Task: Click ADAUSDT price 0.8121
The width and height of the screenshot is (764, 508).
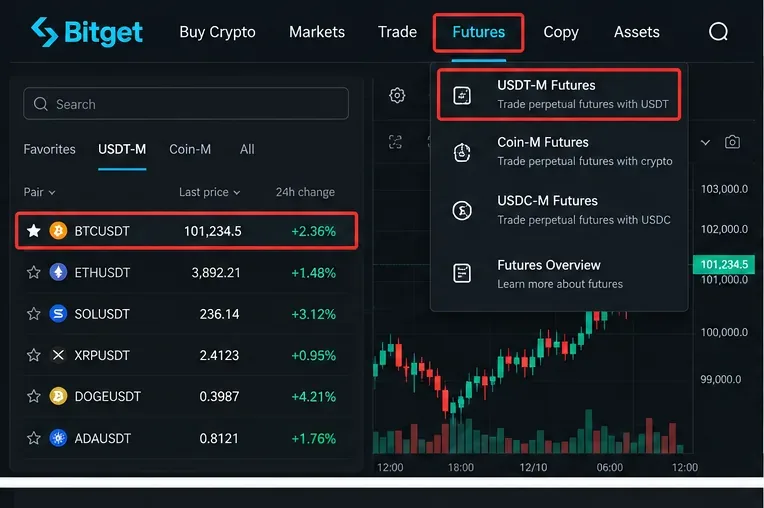Action: [x=219, y=438]
